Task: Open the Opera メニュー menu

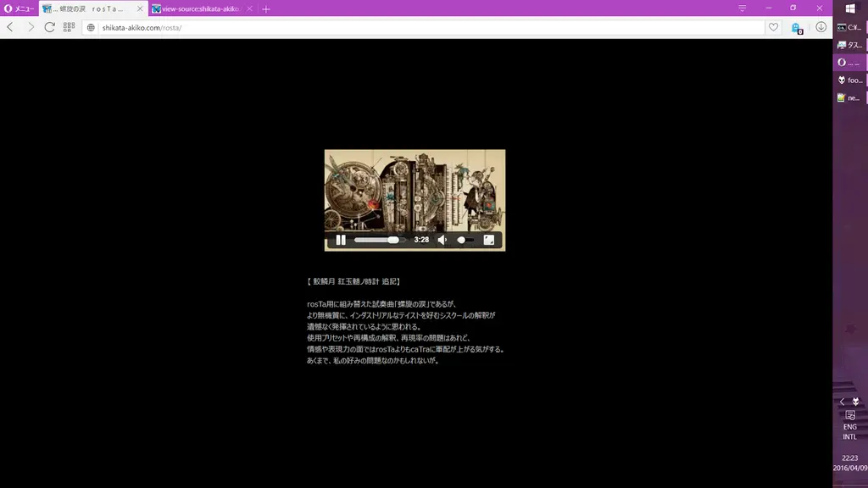Action: (x=19, y=8)
